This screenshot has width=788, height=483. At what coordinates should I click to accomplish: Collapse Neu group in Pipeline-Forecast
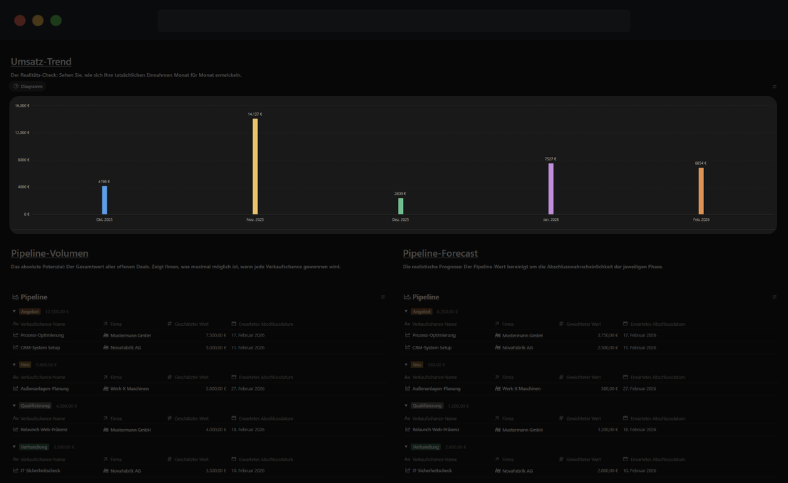tap(406, 364)
